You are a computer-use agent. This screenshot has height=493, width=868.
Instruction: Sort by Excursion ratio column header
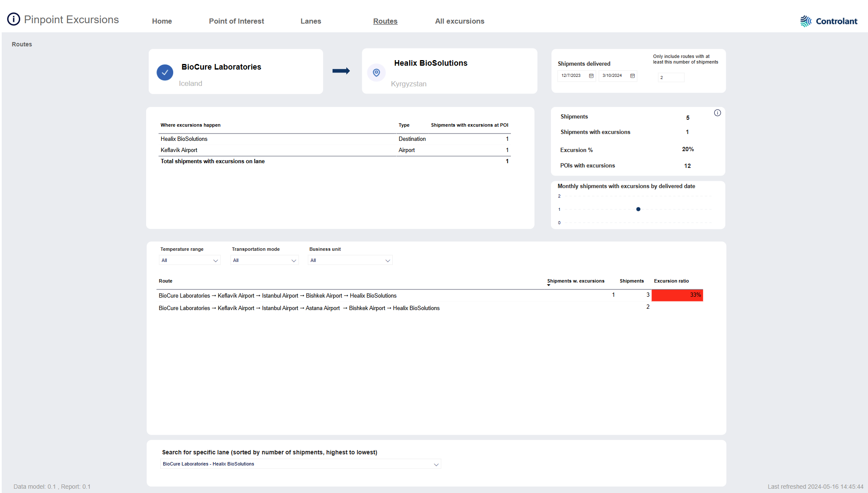[672, 281]
